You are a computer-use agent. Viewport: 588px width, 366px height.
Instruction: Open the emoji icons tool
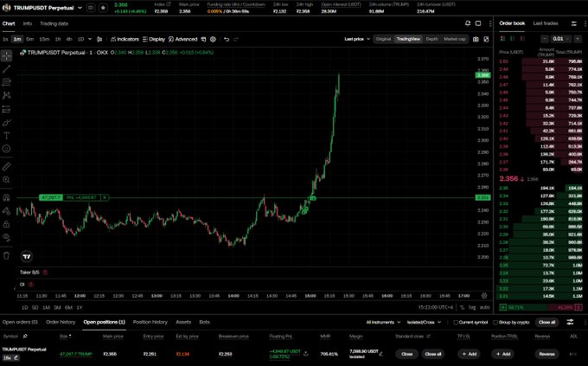coord(6,149)
